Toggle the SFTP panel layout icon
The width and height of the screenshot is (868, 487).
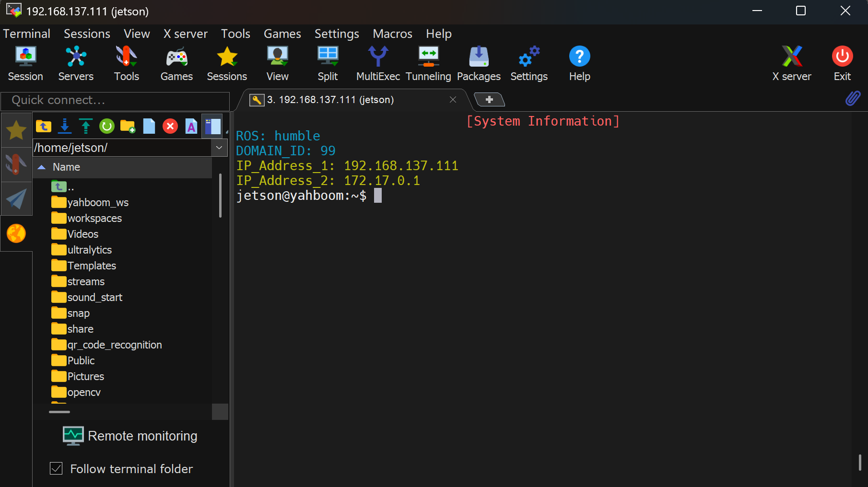[212, 126]
